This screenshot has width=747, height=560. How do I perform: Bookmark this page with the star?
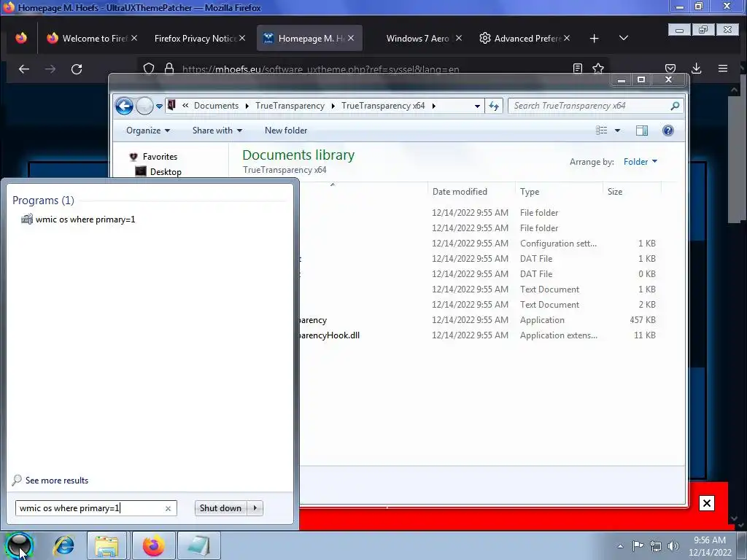pos(598,69)
